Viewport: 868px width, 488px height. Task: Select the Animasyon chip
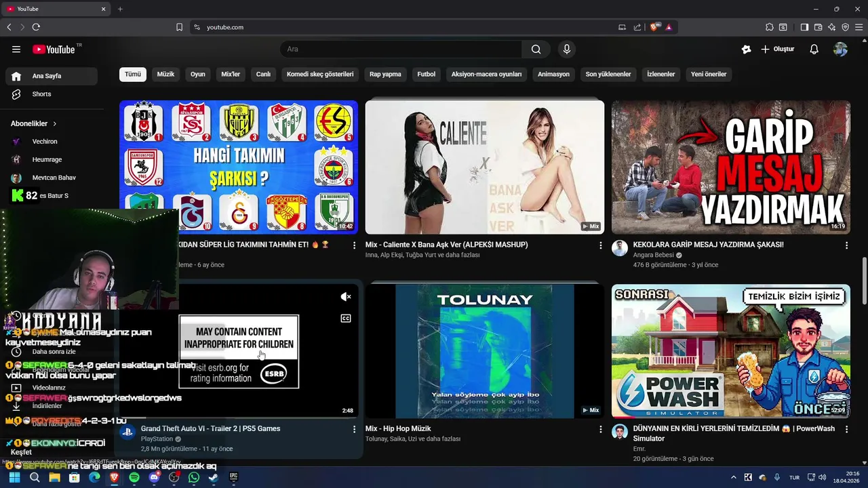click(x=554, y=75)
